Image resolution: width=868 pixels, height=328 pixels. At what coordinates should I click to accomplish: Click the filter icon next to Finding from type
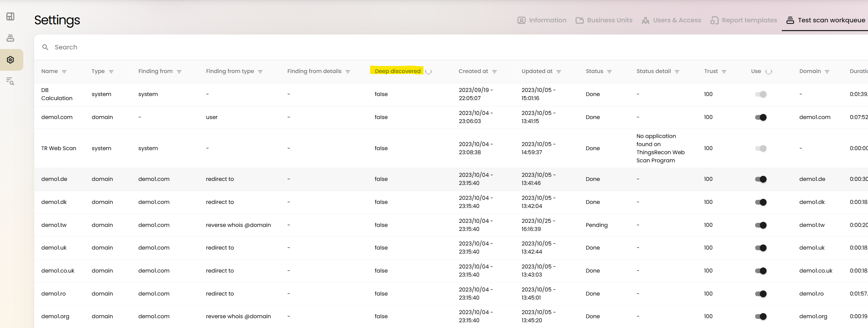point(260,71)
